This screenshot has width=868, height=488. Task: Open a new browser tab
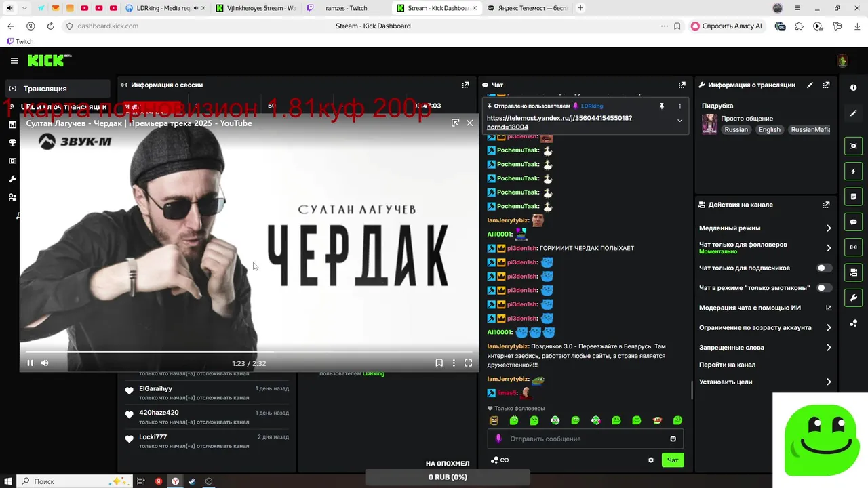(x=580, y=8)
